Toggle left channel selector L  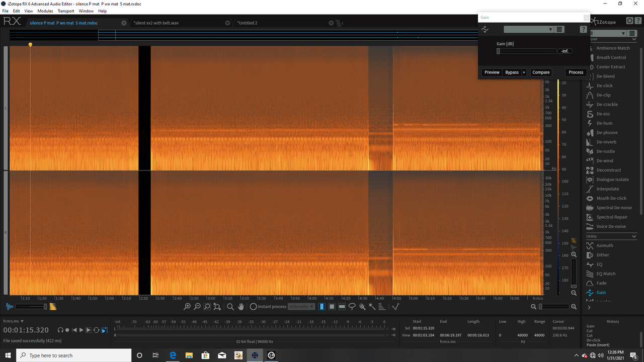pos(6,108)
